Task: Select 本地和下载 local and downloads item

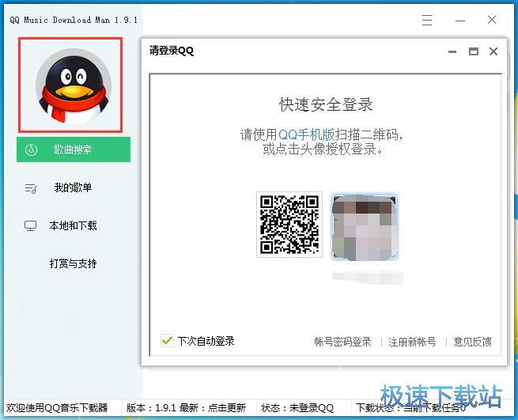Action: [73, 225]
